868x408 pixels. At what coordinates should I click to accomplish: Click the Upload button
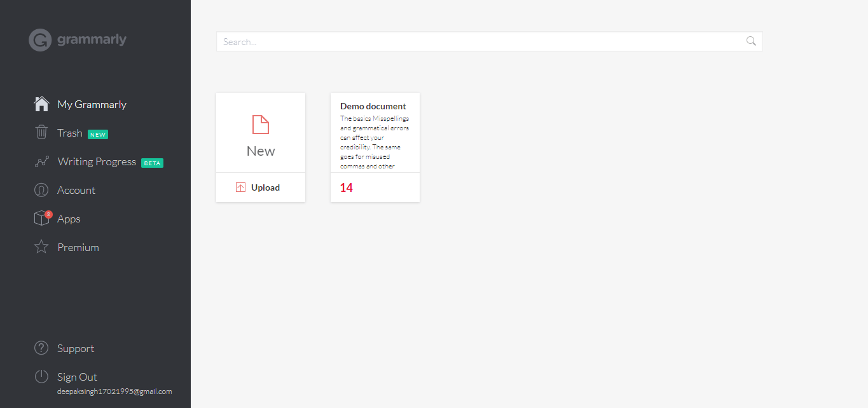coord(261,187)
